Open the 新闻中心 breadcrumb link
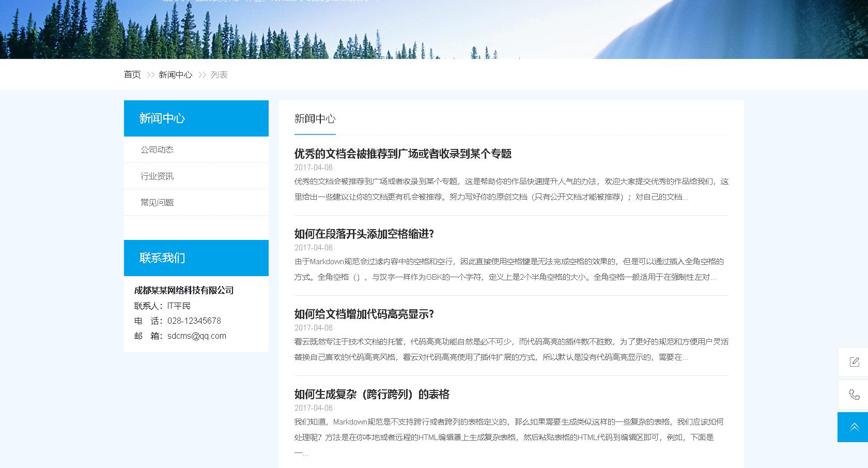 (175, 74)
